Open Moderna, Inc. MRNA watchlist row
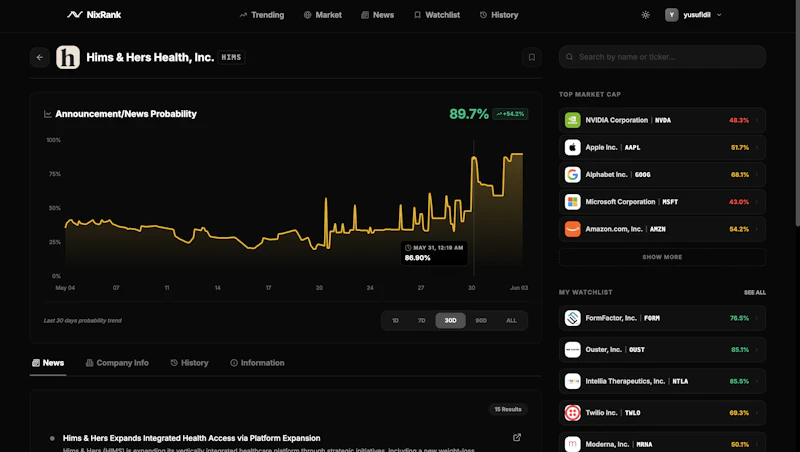 pyautogui.click(x=662, y=443)
